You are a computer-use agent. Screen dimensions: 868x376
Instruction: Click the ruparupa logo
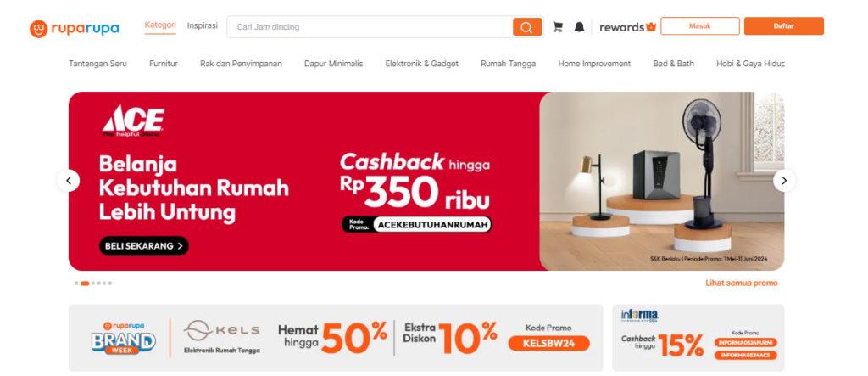75,28
